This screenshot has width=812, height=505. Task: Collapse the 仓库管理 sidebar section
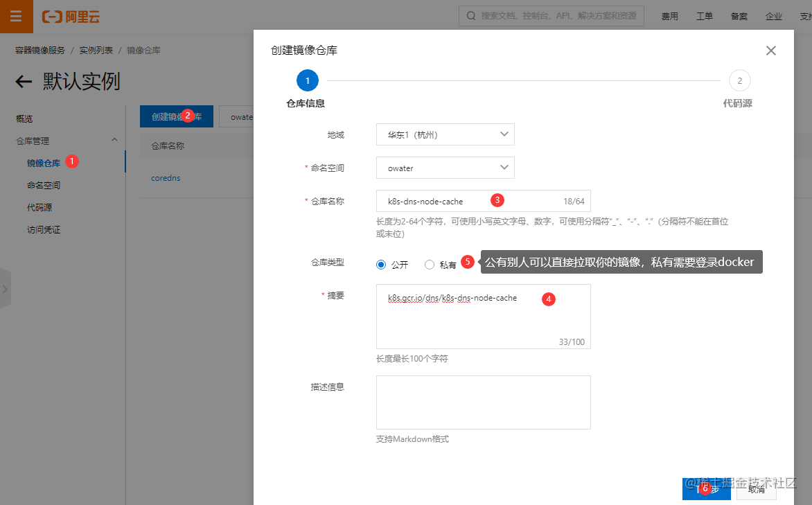(x=114, y=140)
